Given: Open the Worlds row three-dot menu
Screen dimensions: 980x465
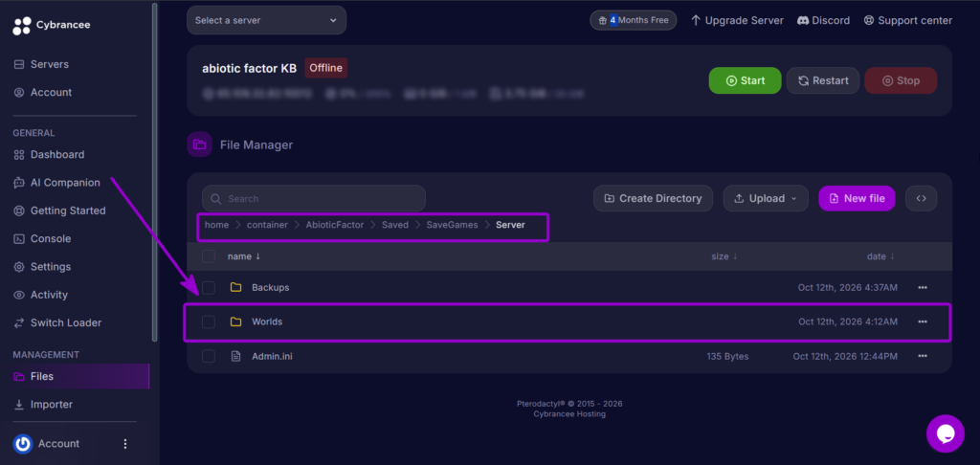Looking at the screenshot, I should [x=923, y=321].
